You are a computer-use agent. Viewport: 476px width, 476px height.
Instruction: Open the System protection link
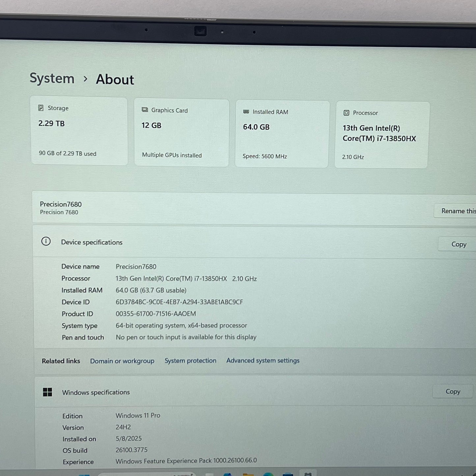190,361
